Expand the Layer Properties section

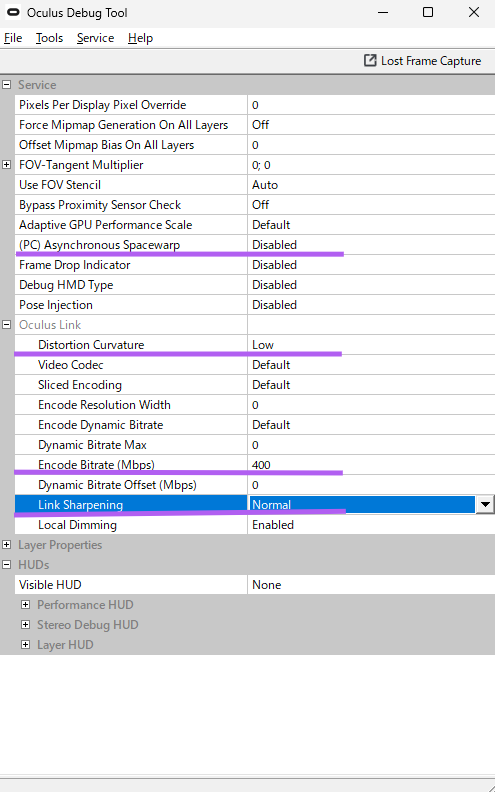[x=7, y=544]
